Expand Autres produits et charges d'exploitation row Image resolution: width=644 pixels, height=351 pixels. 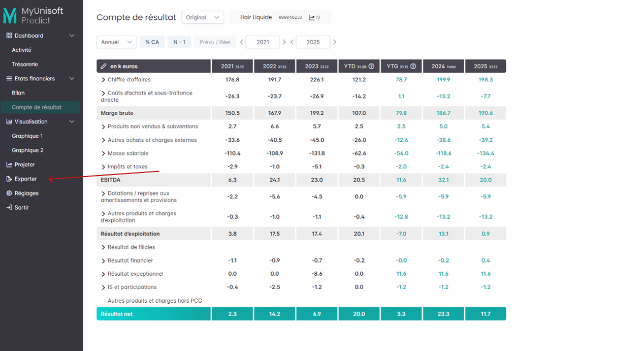coord(104,214)
